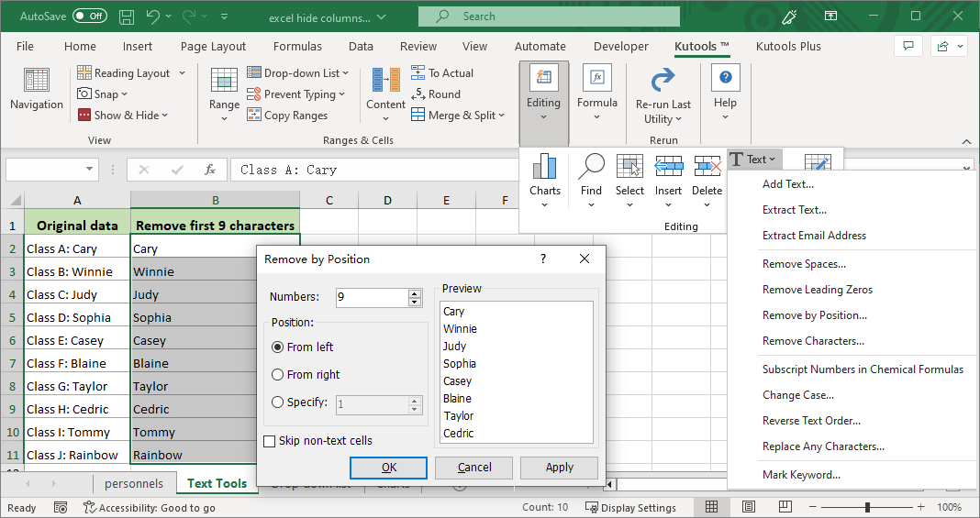
Task: Open the Formula group icon
Action: 596,77
